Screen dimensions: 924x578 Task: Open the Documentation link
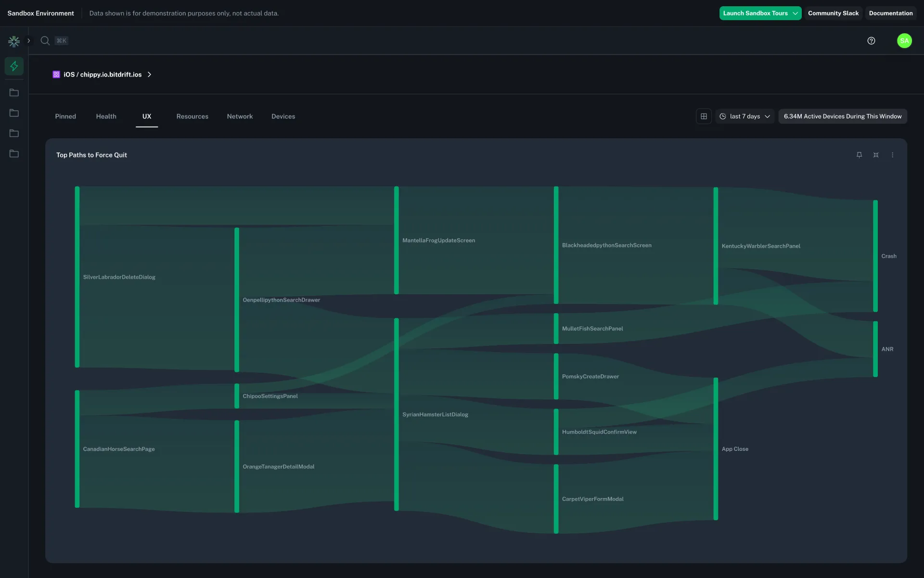point(891,13)
